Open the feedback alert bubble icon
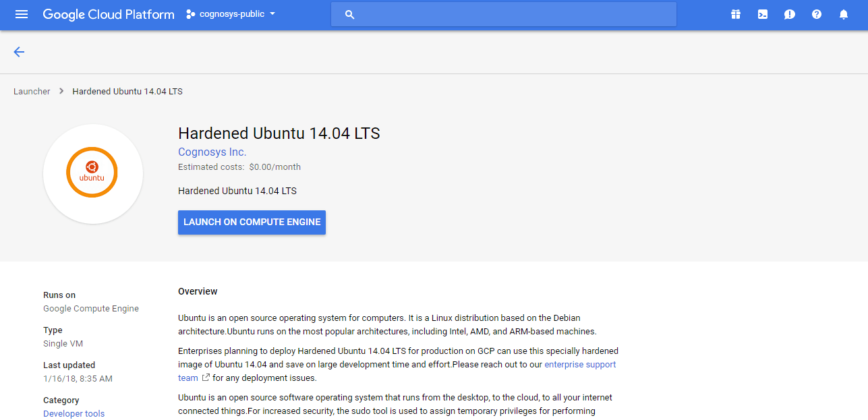The image size is (868, 420). (789, 14)
